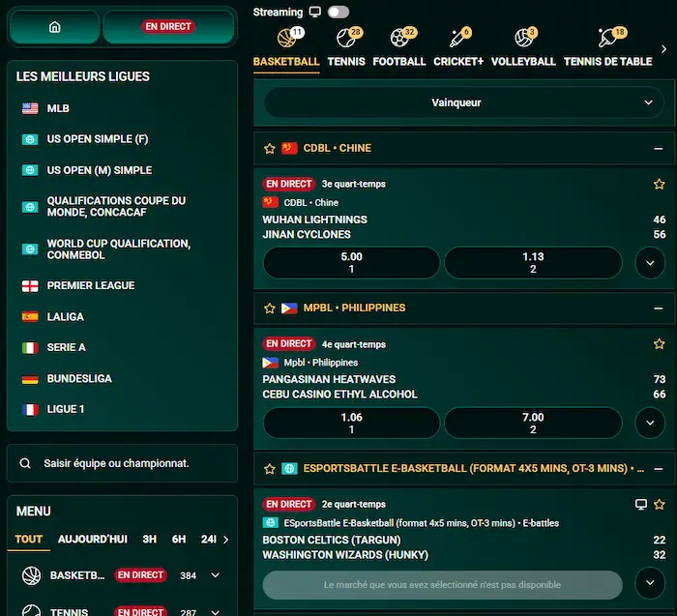The image size is (677, 616).
Task: Star the CDBL Chine league header
Action: click(270, 149)
